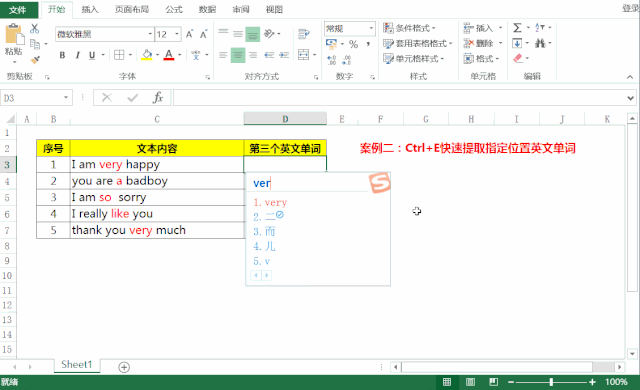Image resolution: width=640 pixels, height=390 pixels.
Task: Add a new sheet with plus button
Action: click(124, 367)
